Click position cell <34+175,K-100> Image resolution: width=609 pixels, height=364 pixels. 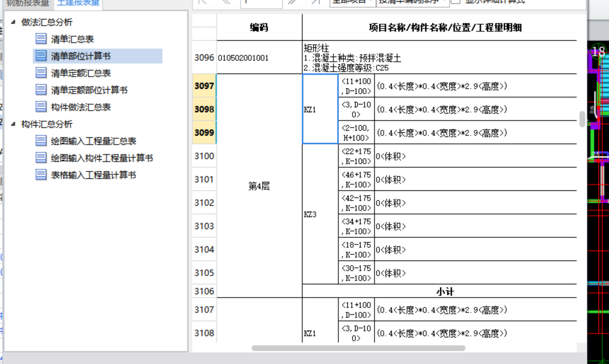click(356, 226)
